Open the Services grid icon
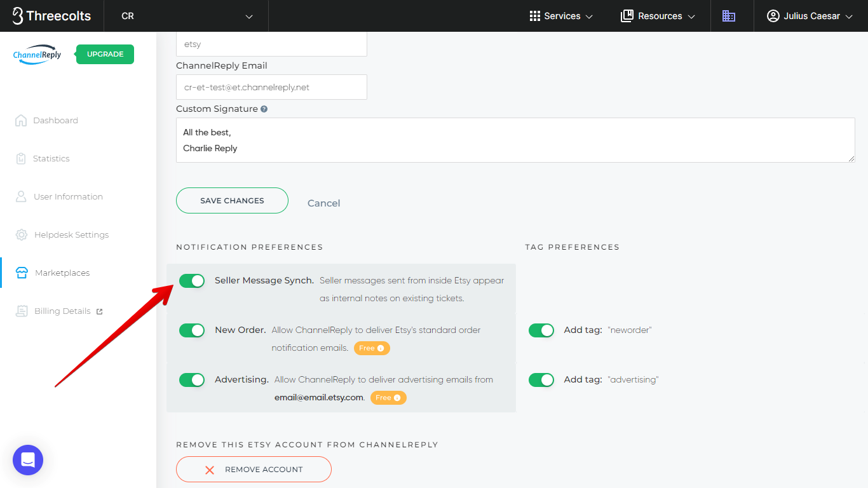The height and width of the screenshot is (488, 868). click(535, 16)
